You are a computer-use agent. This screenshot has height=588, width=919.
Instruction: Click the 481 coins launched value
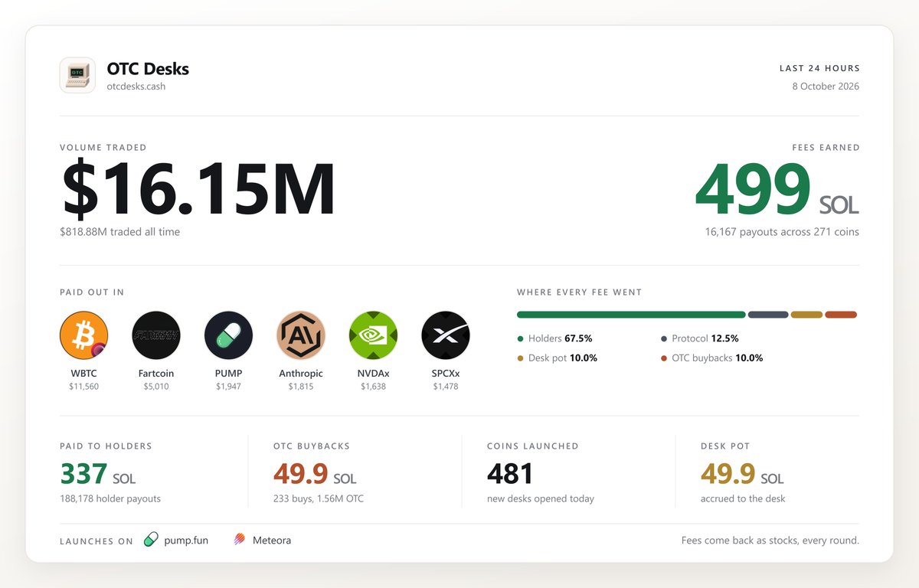509,475
